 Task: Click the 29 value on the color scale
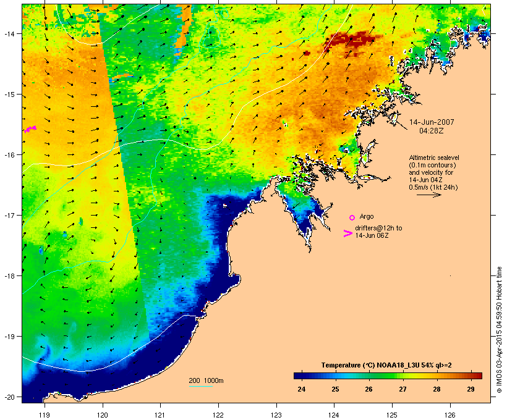click(x=471, y=389)
